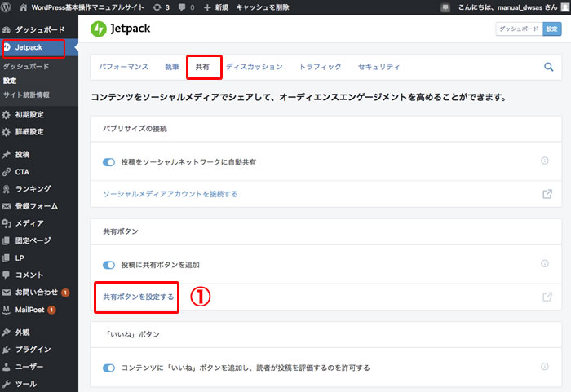Click the search magnifier icon in Jetpack tabs
The image size is (571, 392).
(x=548, y=68)
